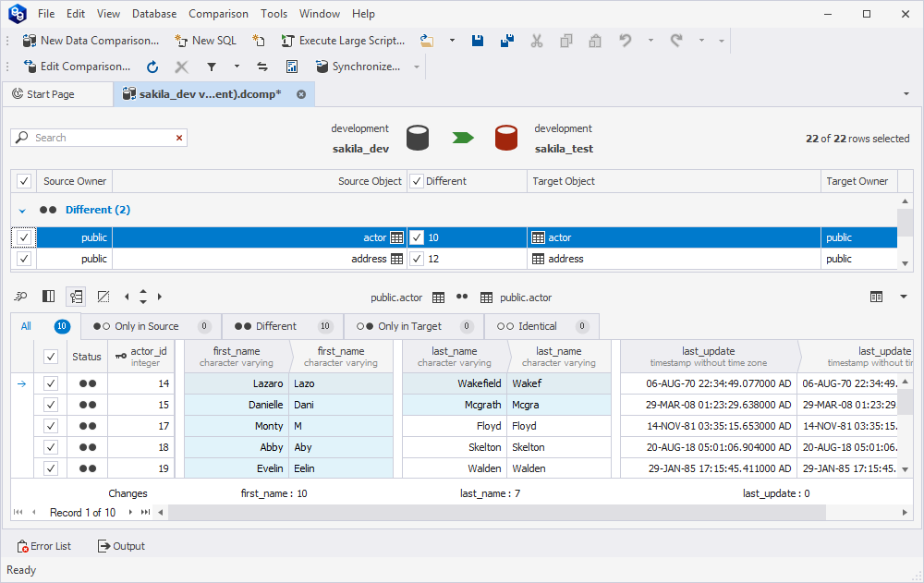This screenshot has height=583, width=924.
Task: Uncheck the address table row checkbox
Action: pos(24,259)
